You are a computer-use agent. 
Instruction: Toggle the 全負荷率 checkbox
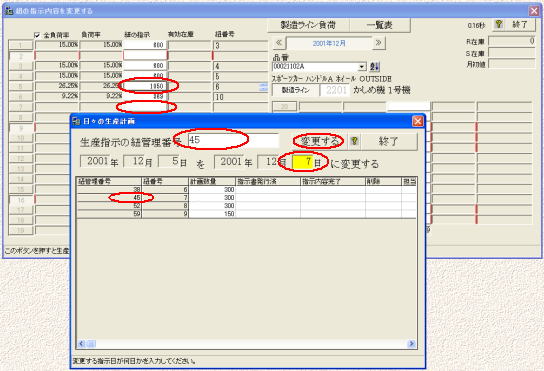(x=37, y=35)
